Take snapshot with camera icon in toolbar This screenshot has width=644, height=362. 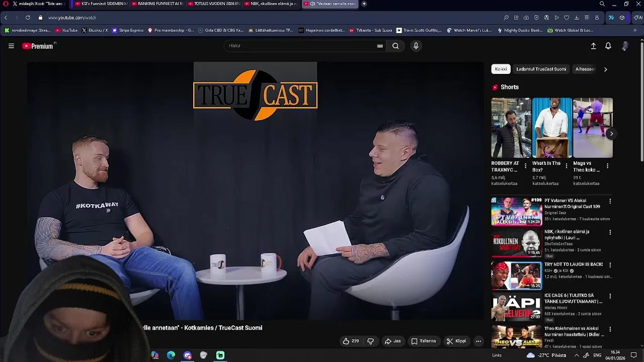coord(526,18)
